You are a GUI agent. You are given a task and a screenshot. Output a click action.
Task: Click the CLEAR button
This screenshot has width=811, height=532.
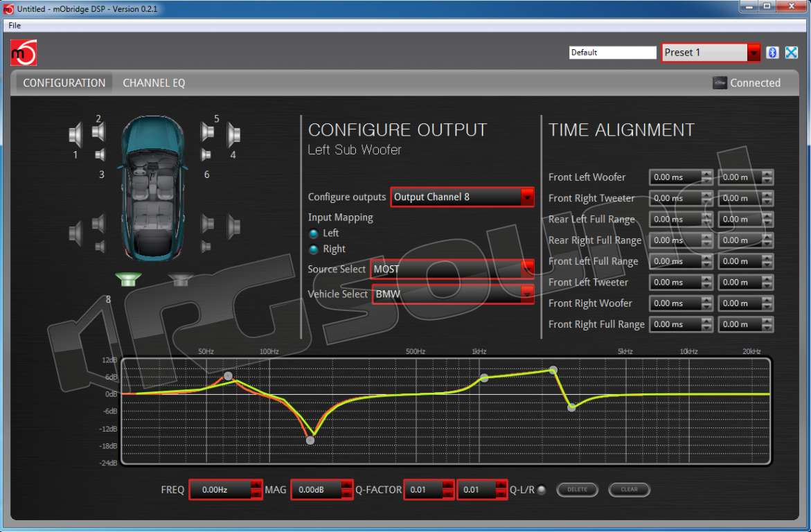[x=629, y=490]
